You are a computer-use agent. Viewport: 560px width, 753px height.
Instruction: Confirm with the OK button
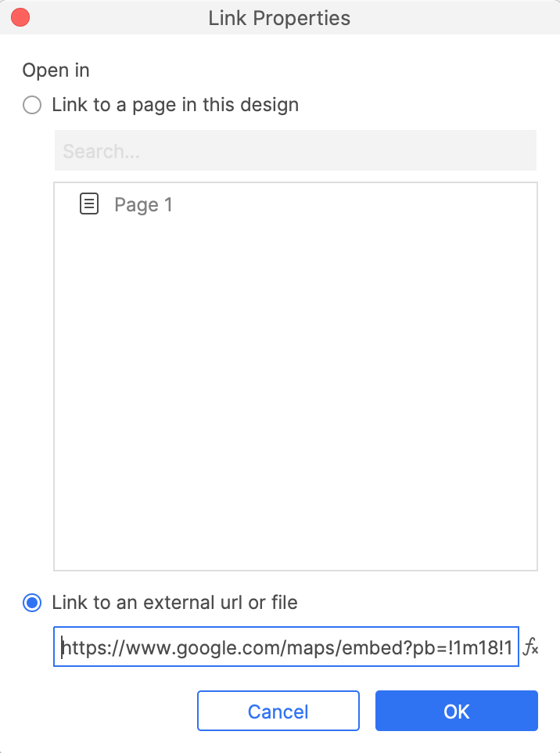[456, 711]
